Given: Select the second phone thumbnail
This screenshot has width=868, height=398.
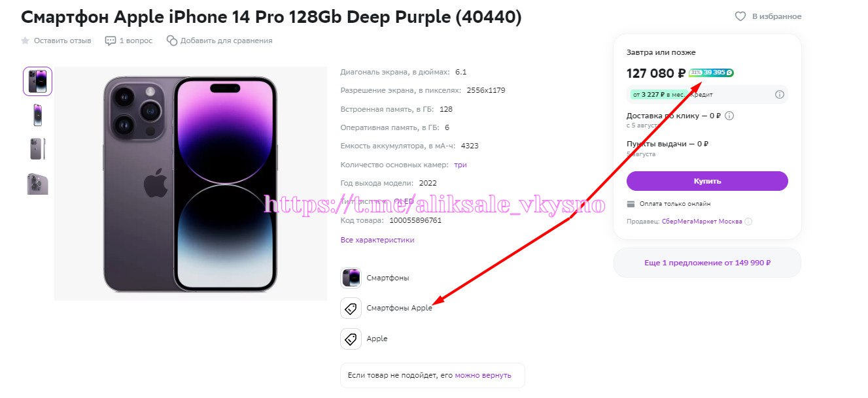Looking at the screenshot, I should pyautogui.click(x=37, y=115).
